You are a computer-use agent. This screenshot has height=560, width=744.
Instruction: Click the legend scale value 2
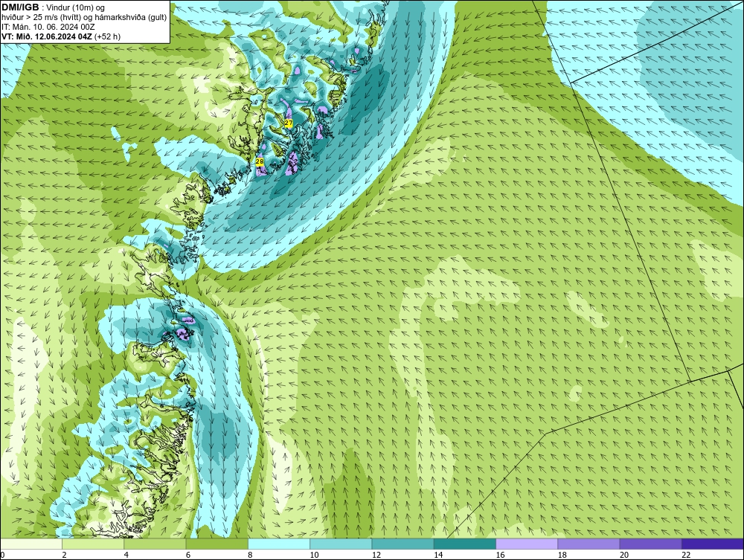tap(64, 555)
